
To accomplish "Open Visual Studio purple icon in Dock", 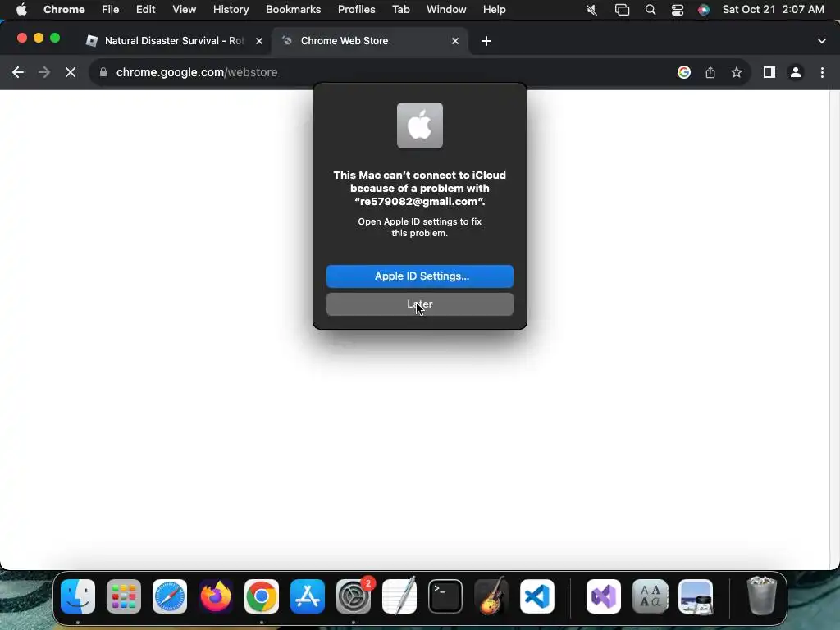I will click(604, 596).
